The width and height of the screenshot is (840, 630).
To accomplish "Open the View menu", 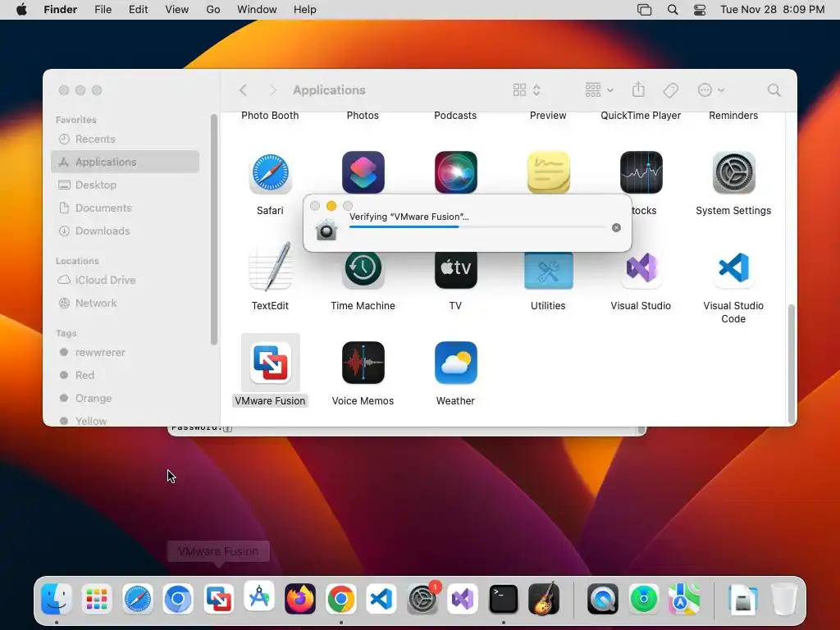I will coord(177,10).
